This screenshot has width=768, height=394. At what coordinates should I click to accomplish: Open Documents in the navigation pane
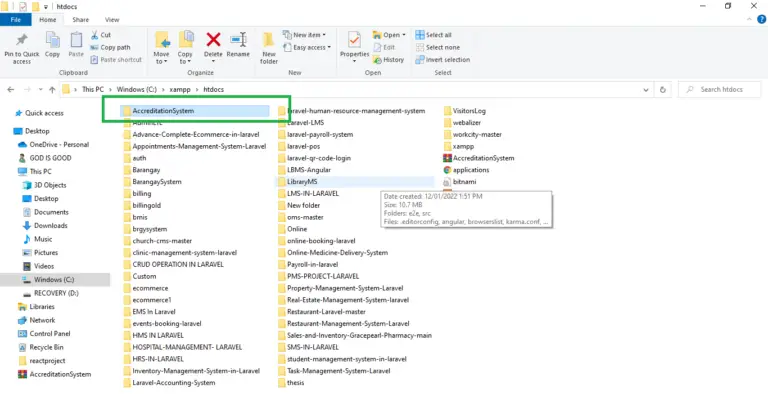(x=46, y=212)
